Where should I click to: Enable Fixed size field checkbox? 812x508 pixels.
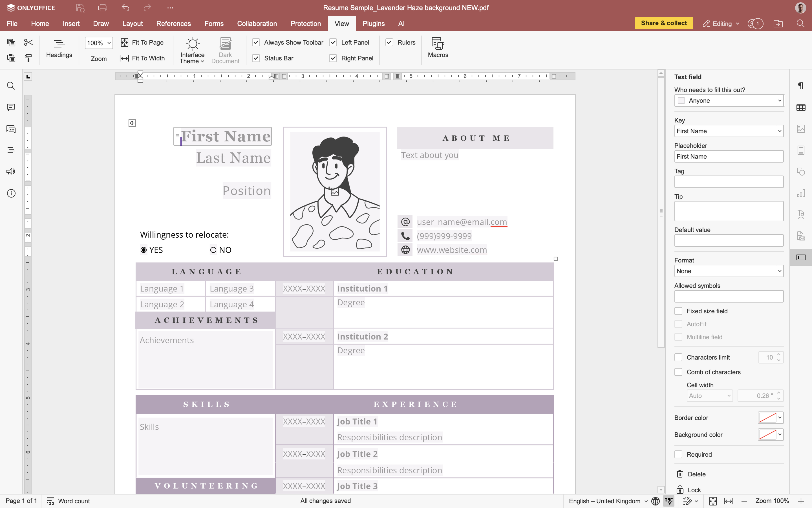[678, 311]
